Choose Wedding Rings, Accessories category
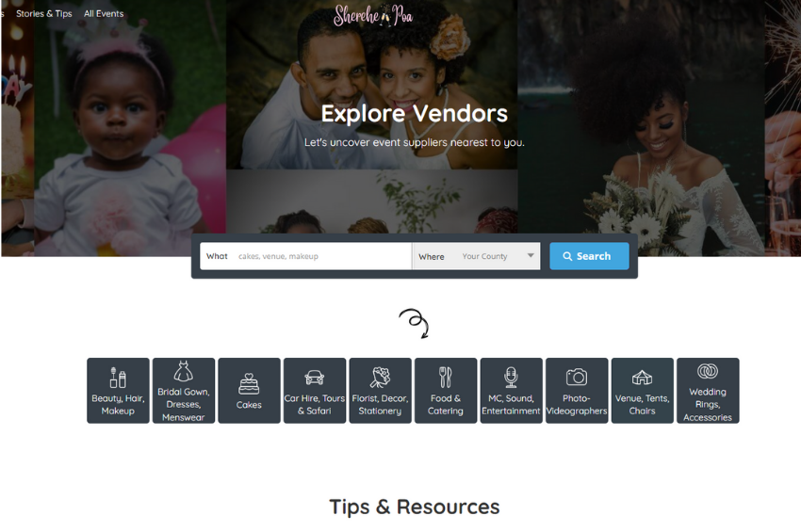Screen dimensions: 801x532 [x=708, y=391]
